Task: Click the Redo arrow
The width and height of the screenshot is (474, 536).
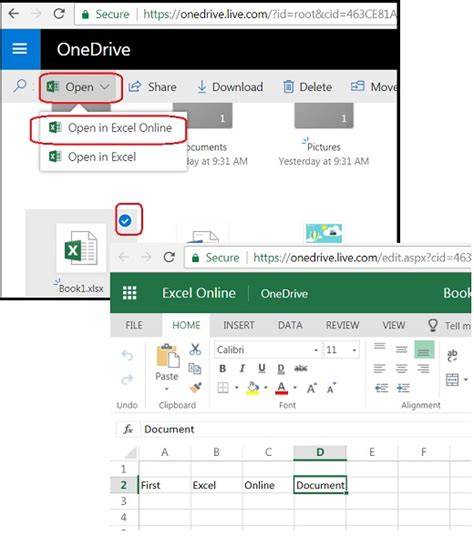Action: (x=127, y=379)
